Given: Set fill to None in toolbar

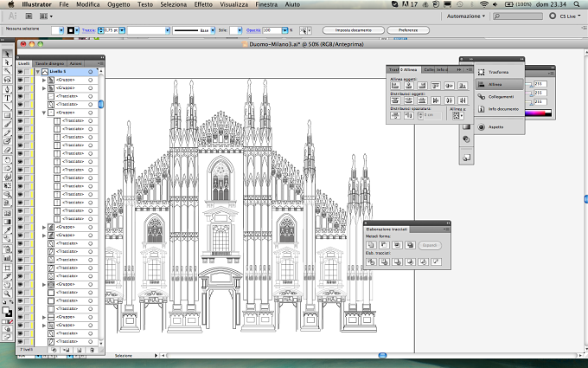Looking at the screenshot, I should pyautogui.click(x=10, y=322).
